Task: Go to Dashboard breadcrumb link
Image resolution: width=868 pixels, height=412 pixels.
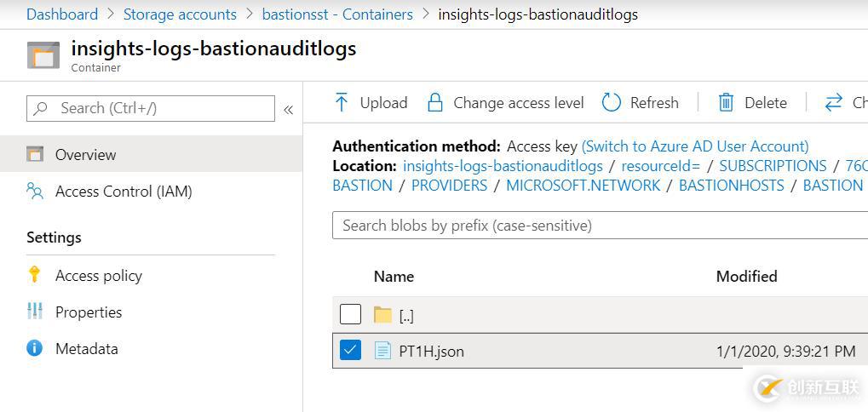Action: 62,14
